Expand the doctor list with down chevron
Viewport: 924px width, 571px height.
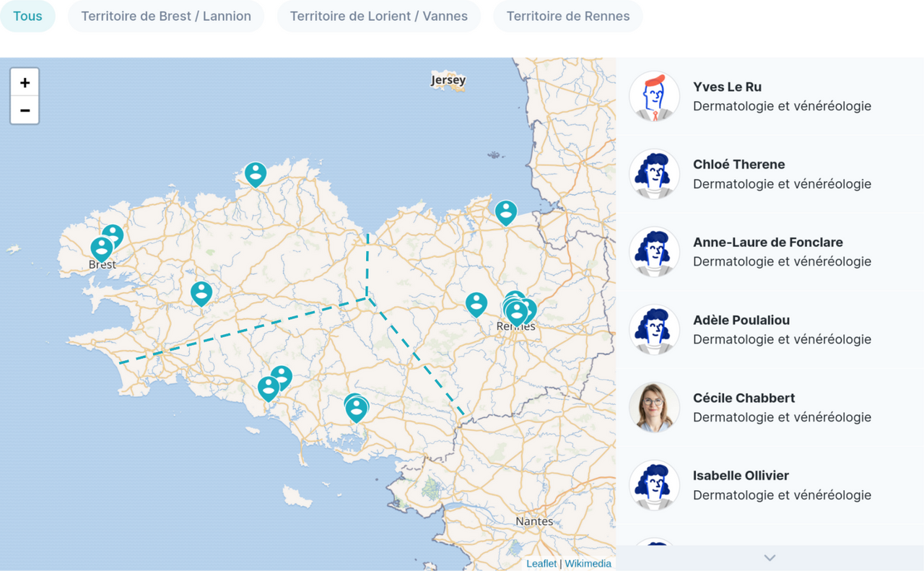pyautogui.click(x=770, y=558)
